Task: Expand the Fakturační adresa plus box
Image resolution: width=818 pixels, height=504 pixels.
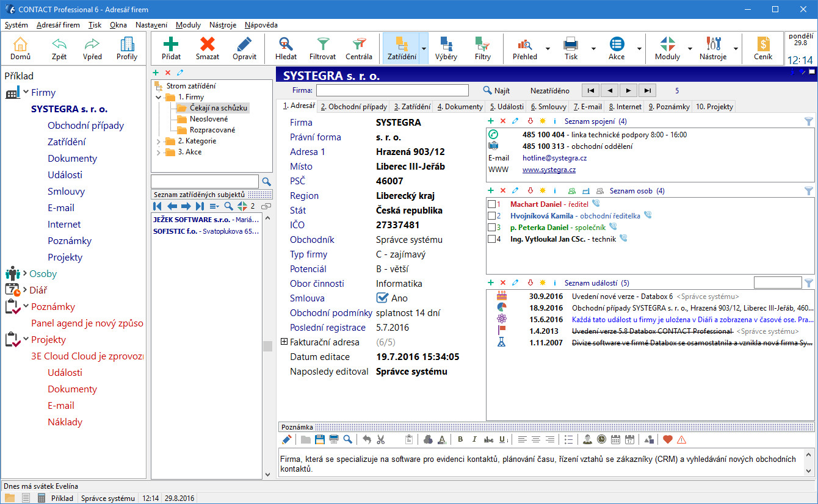Action: tap(284, 342)
